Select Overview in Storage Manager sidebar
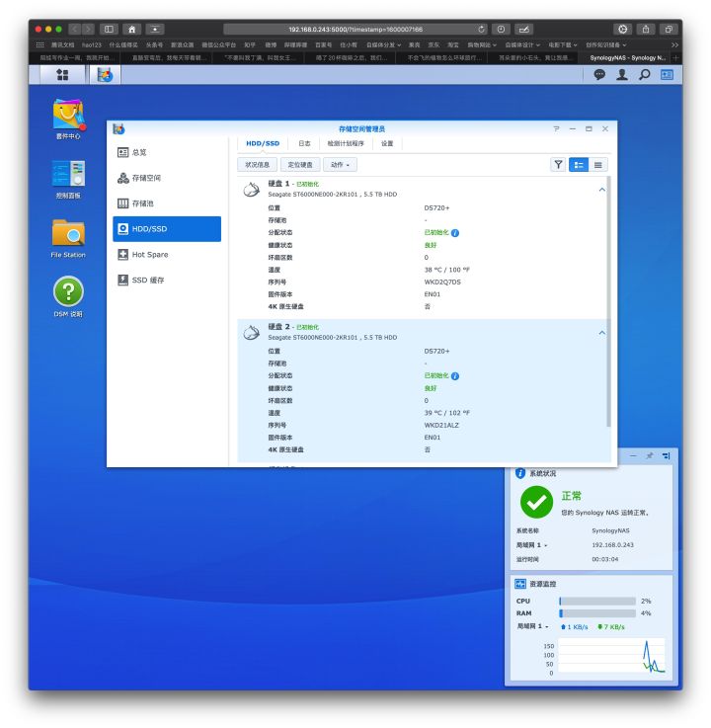 167,152
